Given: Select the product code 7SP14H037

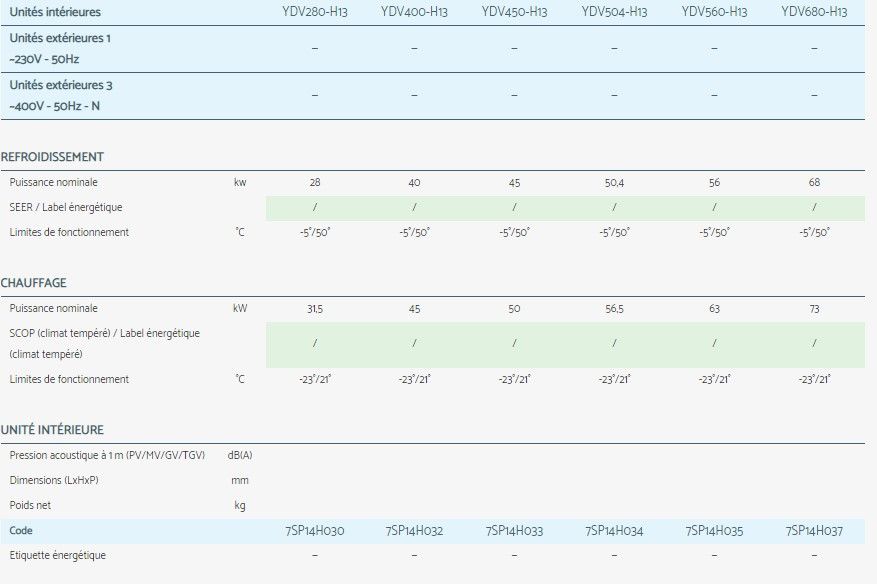Looking at the screenshot, I should (x=814, y=531).
